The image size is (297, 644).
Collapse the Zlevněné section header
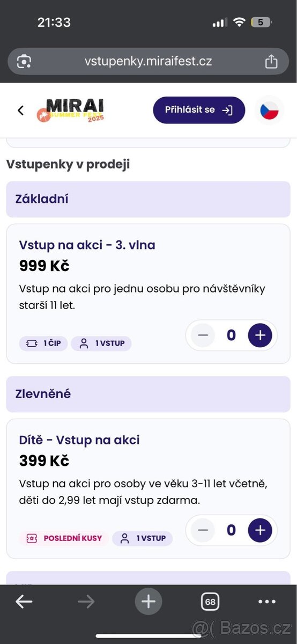[x=148, y=394]
